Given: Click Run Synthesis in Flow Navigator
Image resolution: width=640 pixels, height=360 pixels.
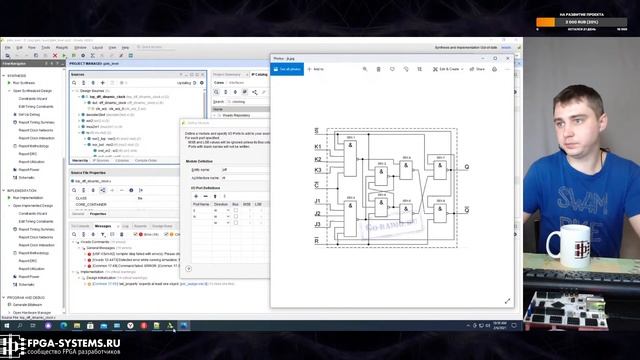Looking at the screenshot, I should tap(24, 83).
